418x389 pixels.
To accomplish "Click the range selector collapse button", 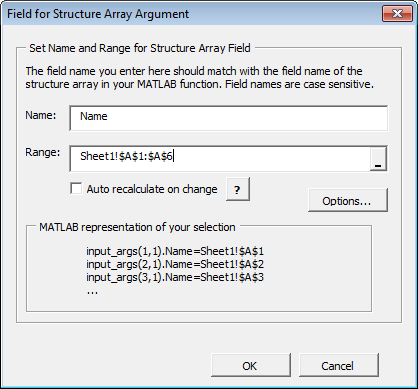I will (x=378, y=159).
